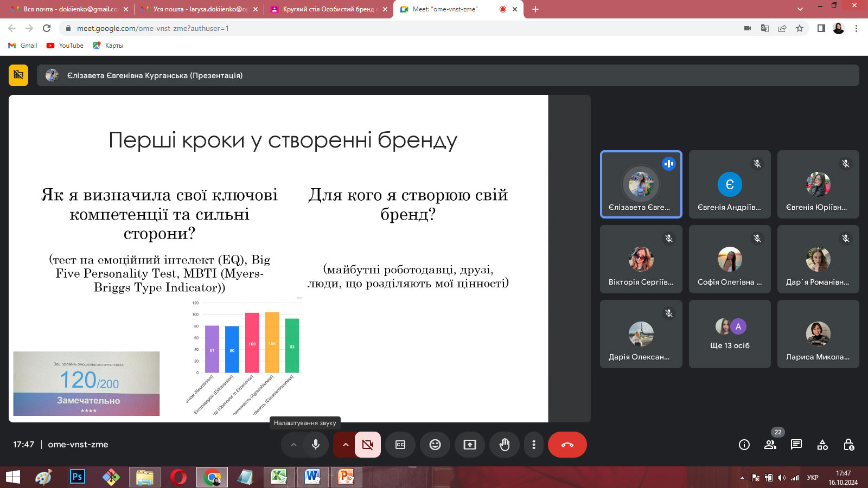The height and width of the screenshot is (488, 868).
Task: Toggle closed captions
Action: click(400, 445)
